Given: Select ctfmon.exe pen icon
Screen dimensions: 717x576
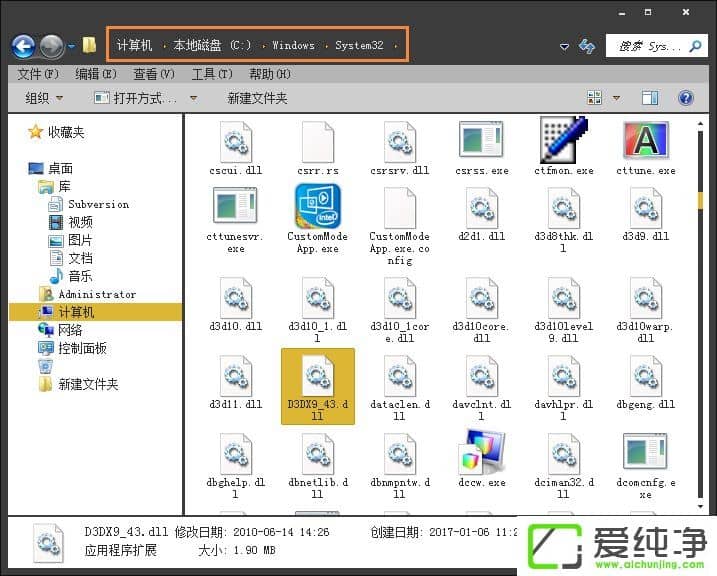Looking at the screenshot, I should point(563,140).
